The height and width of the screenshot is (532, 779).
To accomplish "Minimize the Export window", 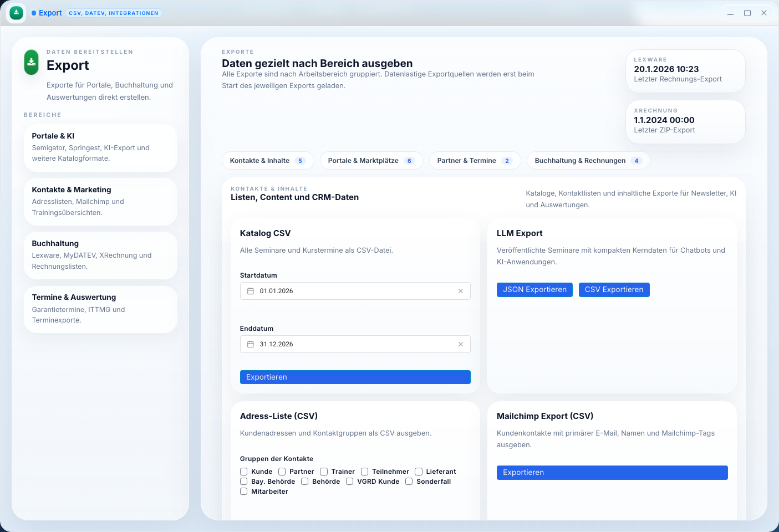I will click(730, 13).
